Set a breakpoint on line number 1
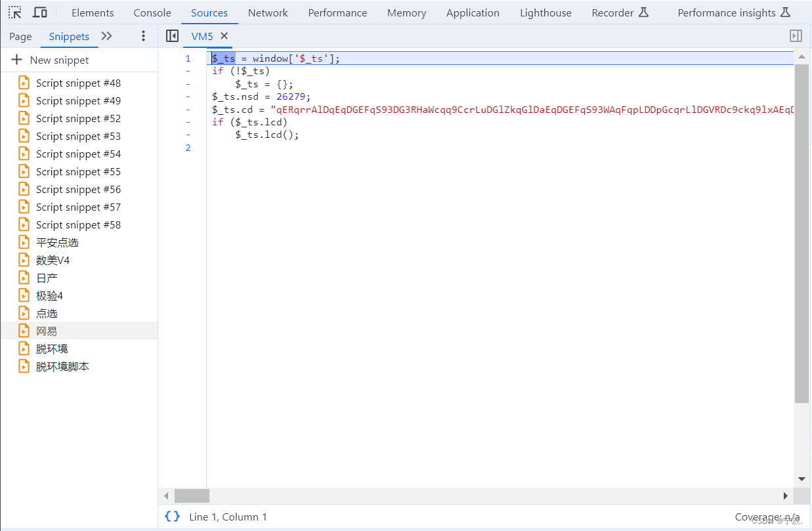Viewport: 812px width, 531px height. (x=188, y=58)
